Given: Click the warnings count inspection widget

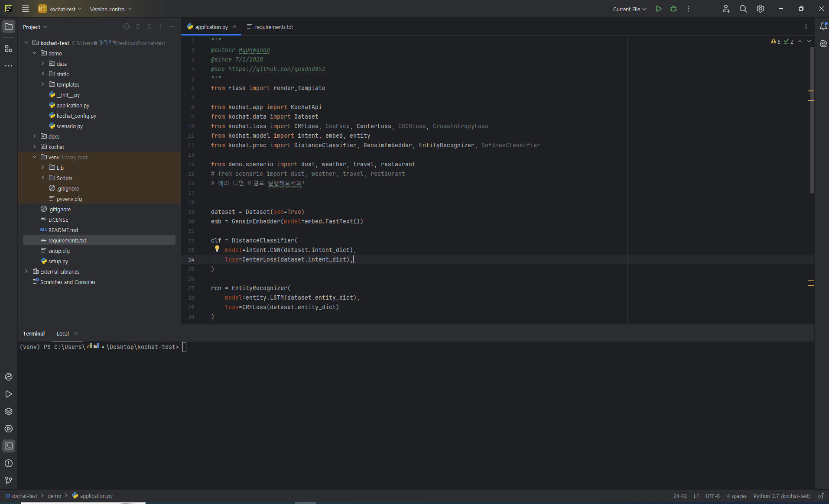Looking at the screenshot, I should (x=776, y=42).
